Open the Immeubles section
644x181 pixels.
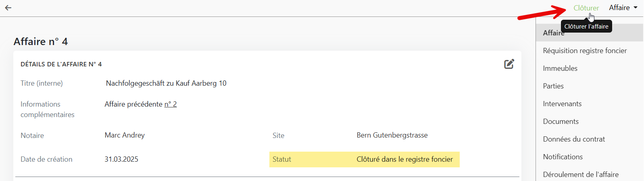560,68
